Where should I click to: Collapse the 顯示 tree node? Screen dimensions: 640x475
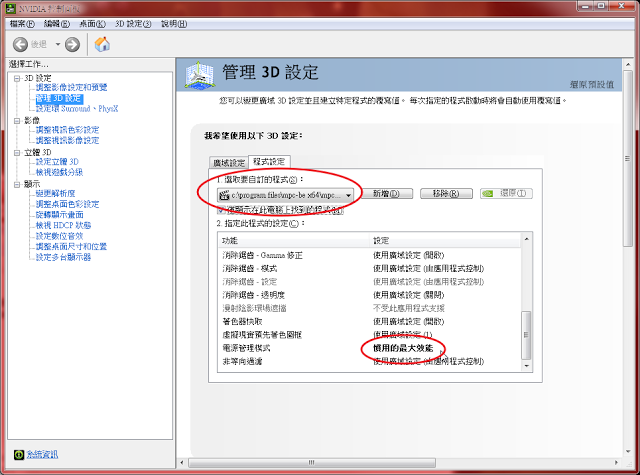(x=16, y=184)
